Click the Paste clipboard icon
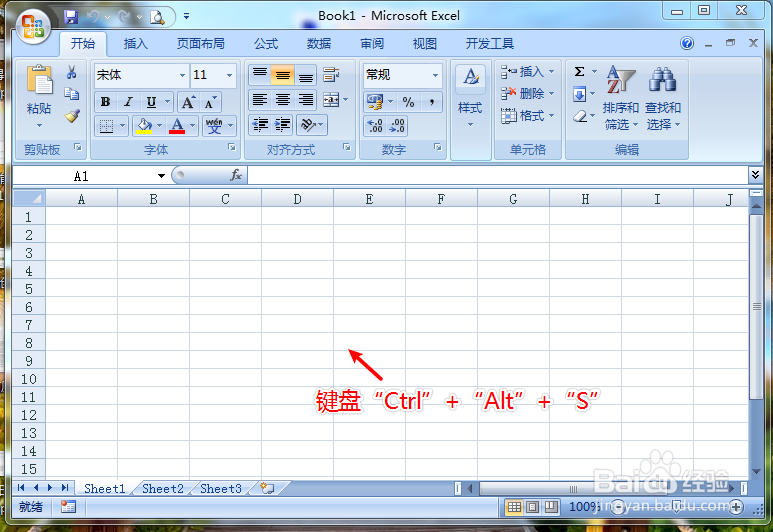773x532 pixels. tap(39, 79)
